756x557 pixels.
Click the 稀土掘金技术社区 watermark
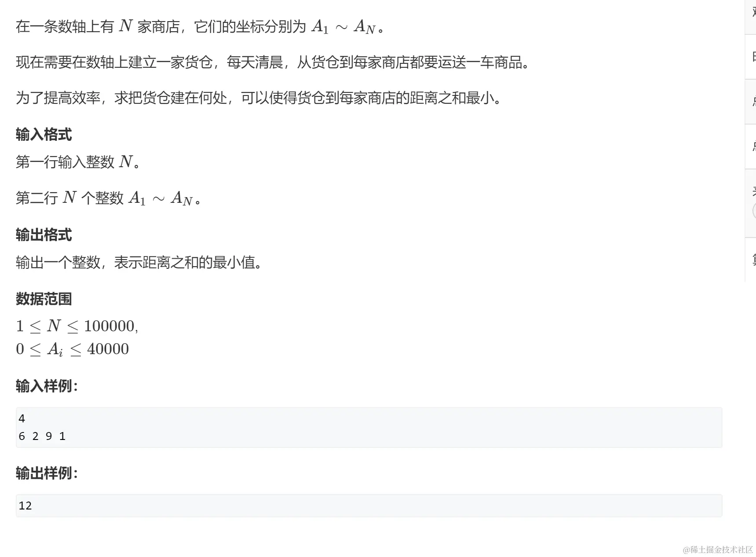click(718, 550)
